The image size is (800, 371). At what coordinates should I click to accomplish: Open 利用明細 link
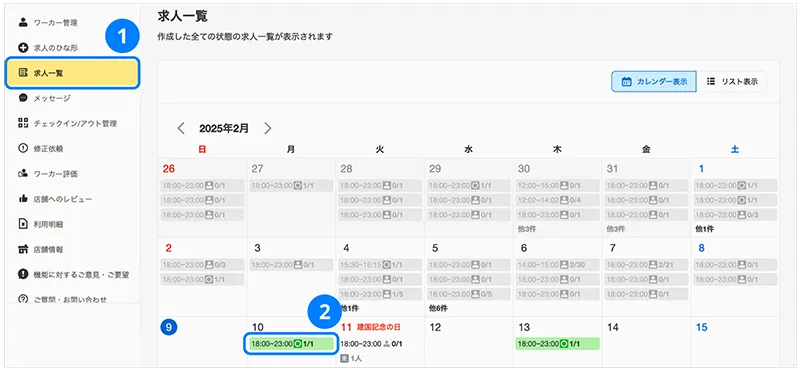point(48,224)
